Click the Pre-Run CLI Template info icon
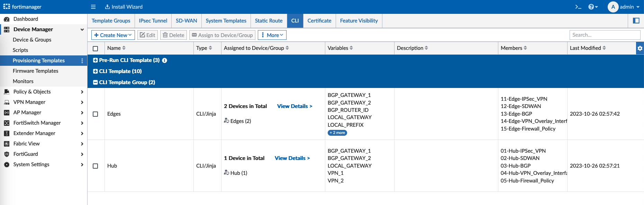The width and height of the screenshot is (644, 205). click(x=165, y=60)
